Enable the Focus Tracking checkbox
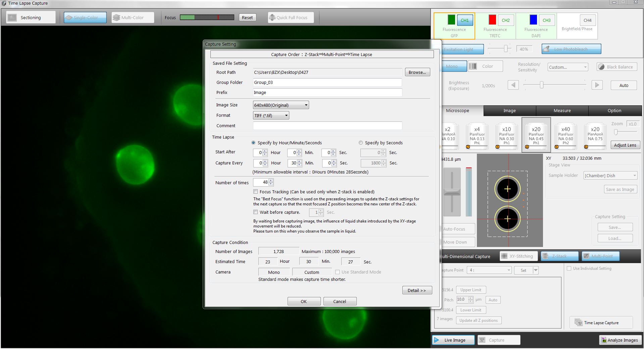 click(x=256, y=192)
